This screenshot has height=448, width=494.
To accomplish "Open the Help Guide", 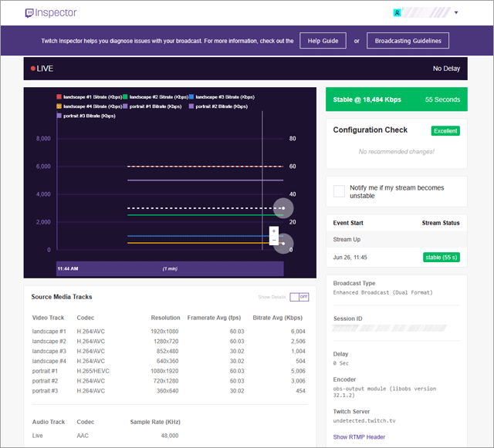I will pyautogui.click(x=323, y=41).
